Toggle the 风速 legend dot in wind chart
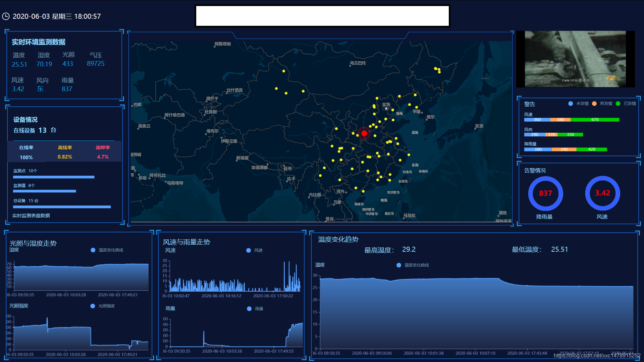The width and height of the screenshot is (644, 362). tap(249, 250)
